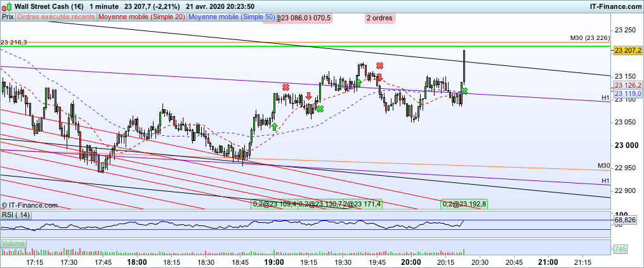Select Moyenne mobile (Simple 50) legend tab
This screenshot has width=644, height=268.
231,17
